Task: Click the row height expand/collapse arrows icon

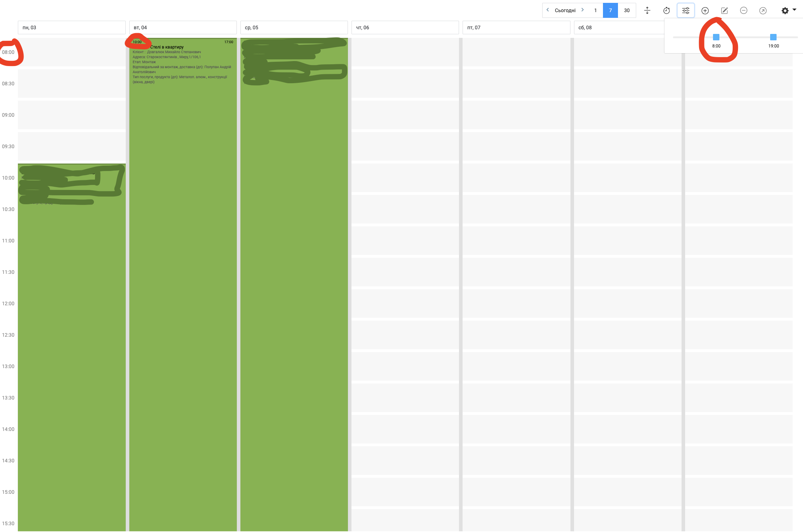Action: [647, 10]
